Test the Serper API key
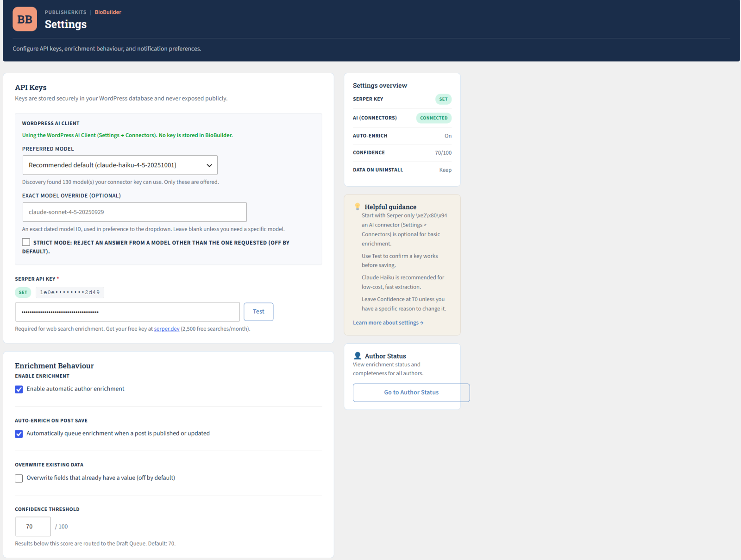The height and width of the screenshot is (560, 741). pos(258,312)
